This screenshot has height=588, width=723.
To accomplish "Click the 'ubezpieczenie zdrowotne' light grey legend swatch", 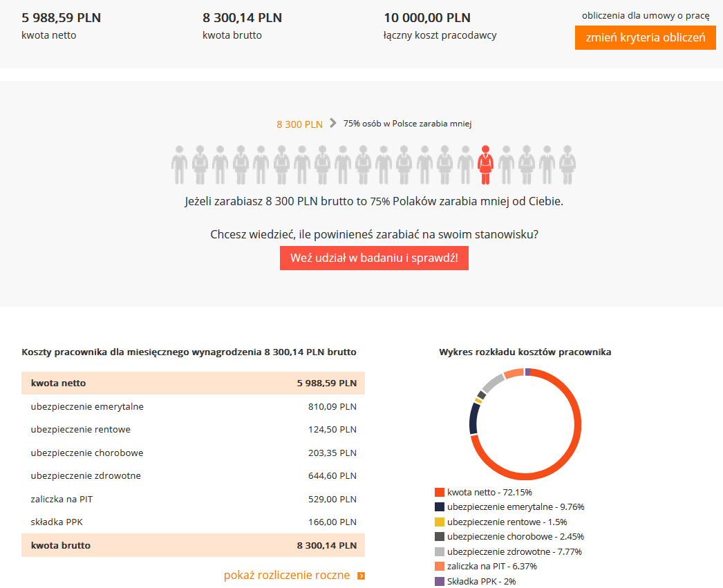I will click(440, 551).
